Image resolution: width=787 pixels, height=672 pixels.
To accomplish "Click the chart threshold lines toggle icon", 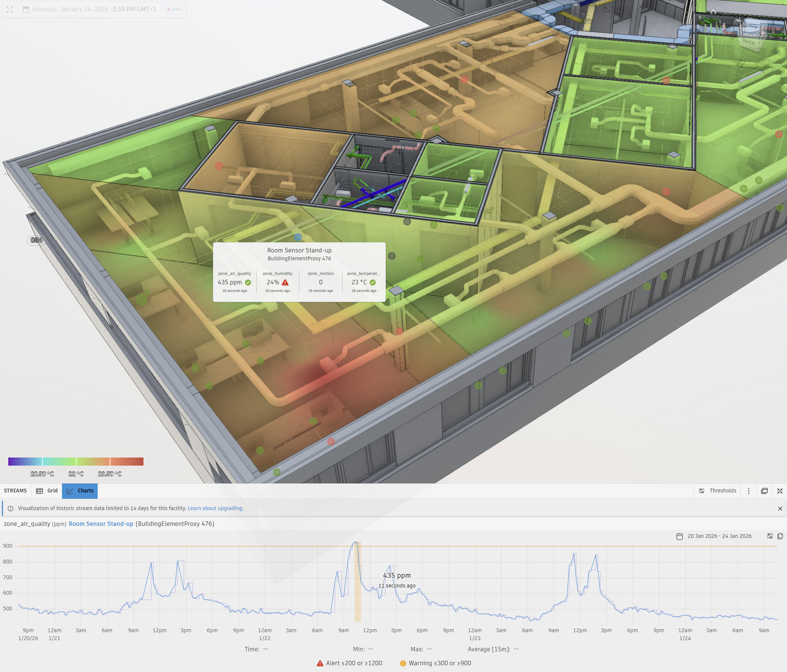I will 769,536.
